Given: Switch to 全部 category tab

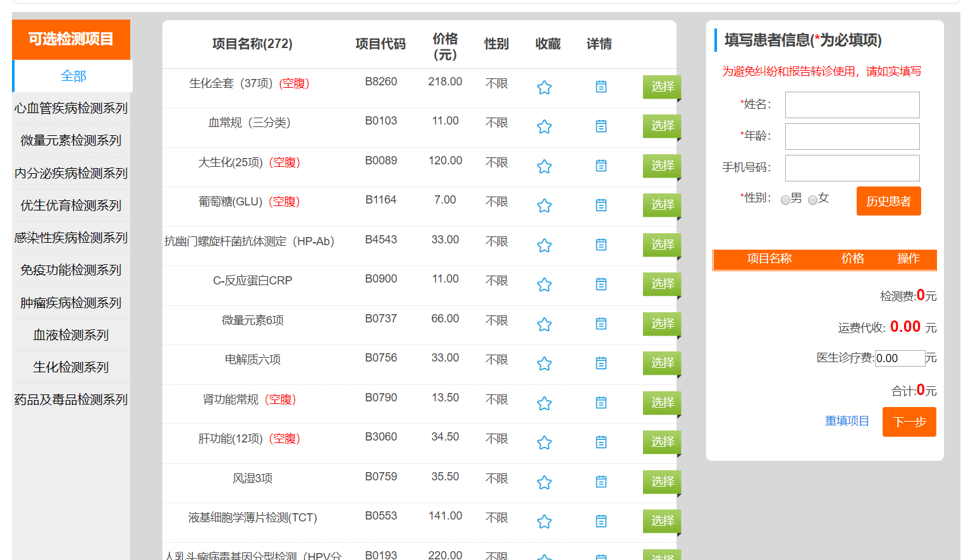Looking at the screenshot, I should pos(73,76).
